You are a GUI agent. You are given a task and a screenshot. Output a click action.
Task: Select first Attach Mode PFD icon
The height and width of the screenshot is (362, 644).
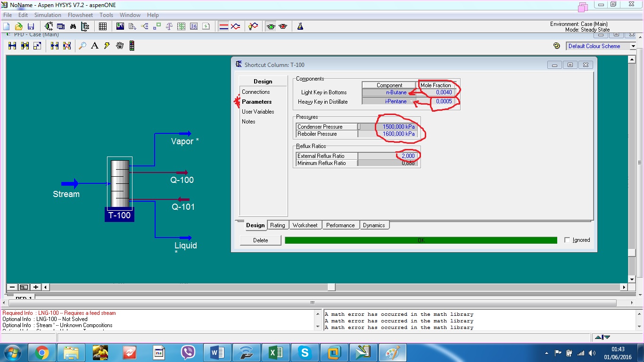12,46
